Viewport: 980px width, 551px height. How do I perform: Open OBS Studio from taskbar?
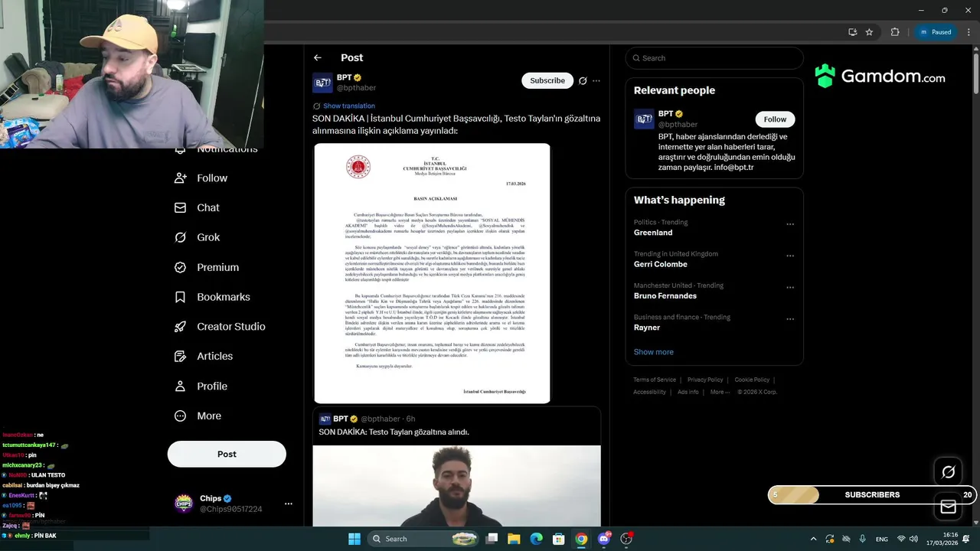click(626, 539)
